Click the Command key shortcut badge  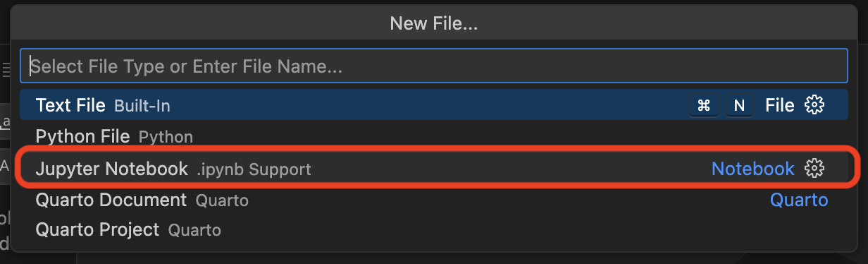[703, 105]
